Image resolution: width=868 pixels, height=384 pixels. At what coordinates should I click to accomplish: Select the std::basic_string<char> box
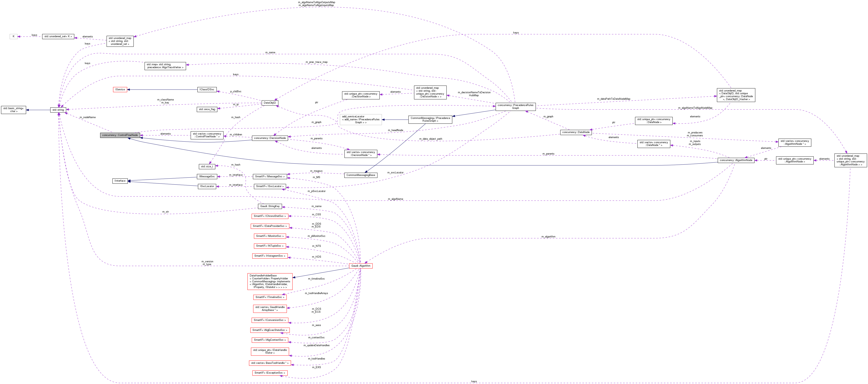pyautogui.click(x=14, y=110)
